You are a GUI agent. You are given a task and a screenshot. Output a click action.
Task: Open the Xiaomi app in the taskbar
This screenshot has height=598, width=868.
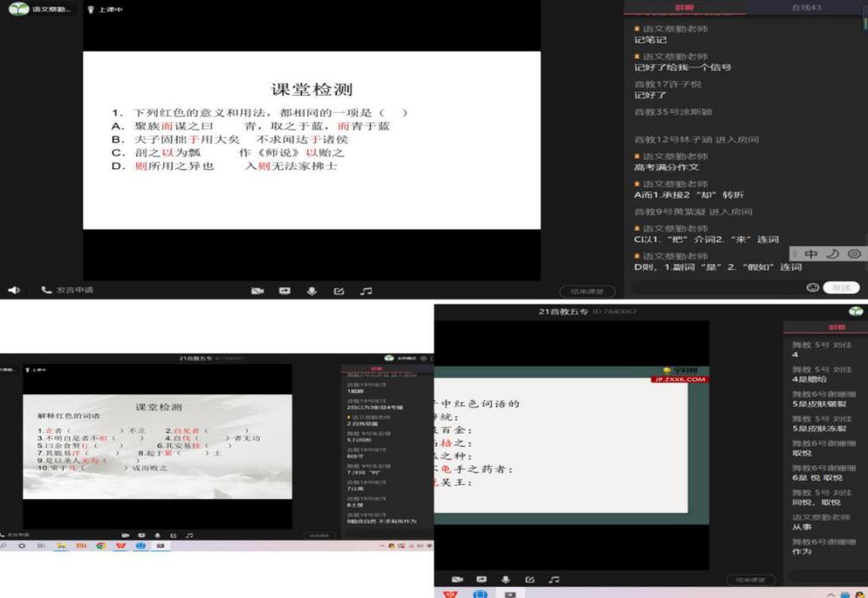(81, 546)
